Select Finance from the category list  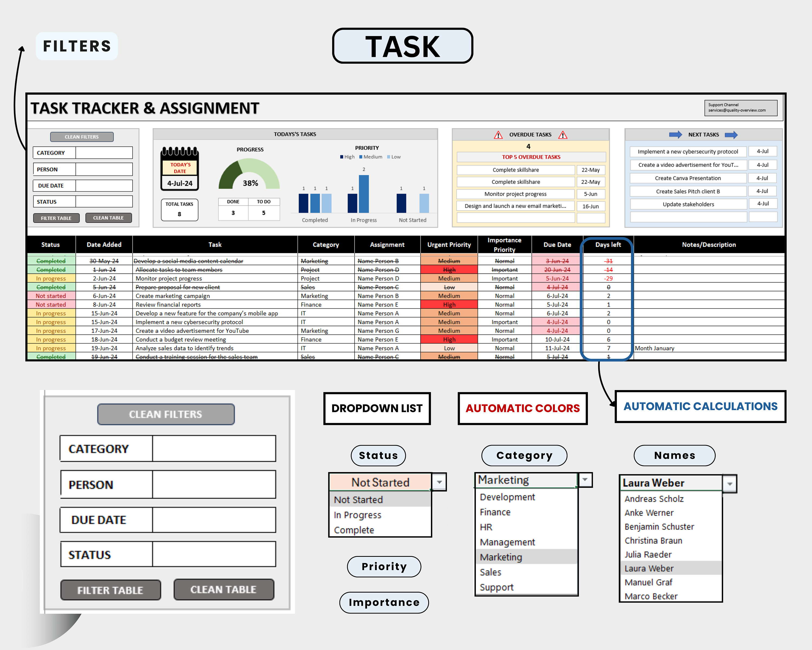point(495,512)
